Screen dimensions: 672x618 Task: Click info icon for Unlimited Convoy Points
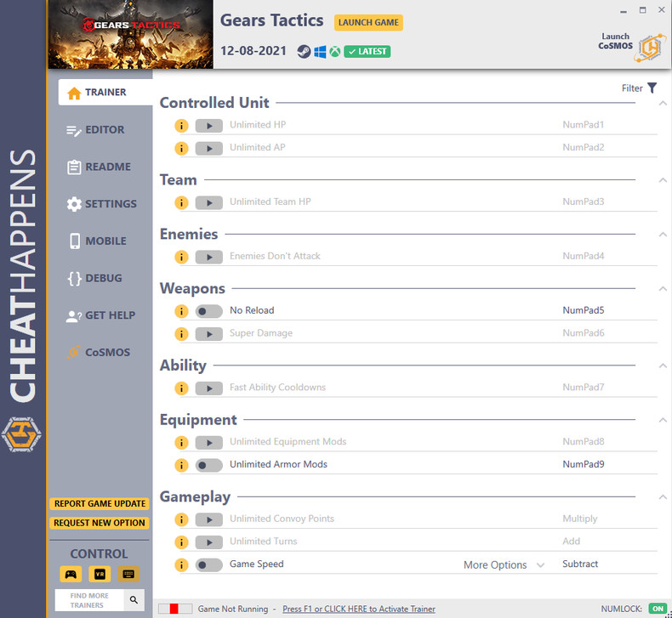(x=181, y=519)
